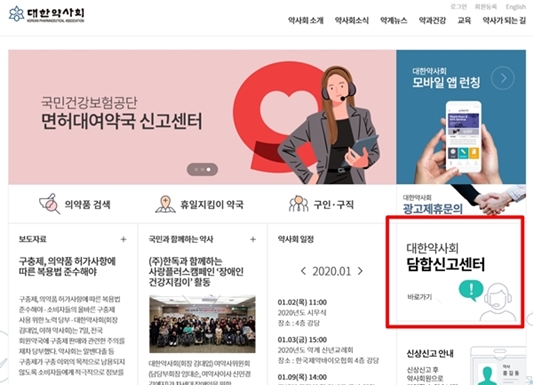Open the 한독 사랑플러스캠페인 headline
Viewport: 533px width, 385px height.
click(x=196, y=272)
